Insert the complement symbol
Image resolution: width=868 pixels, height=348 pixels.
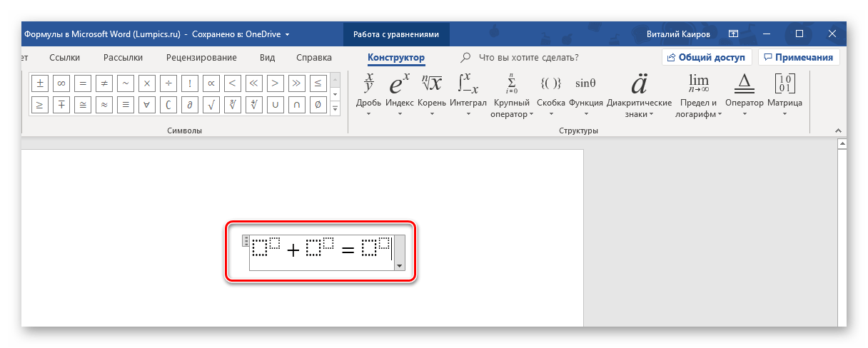point(168,105)
